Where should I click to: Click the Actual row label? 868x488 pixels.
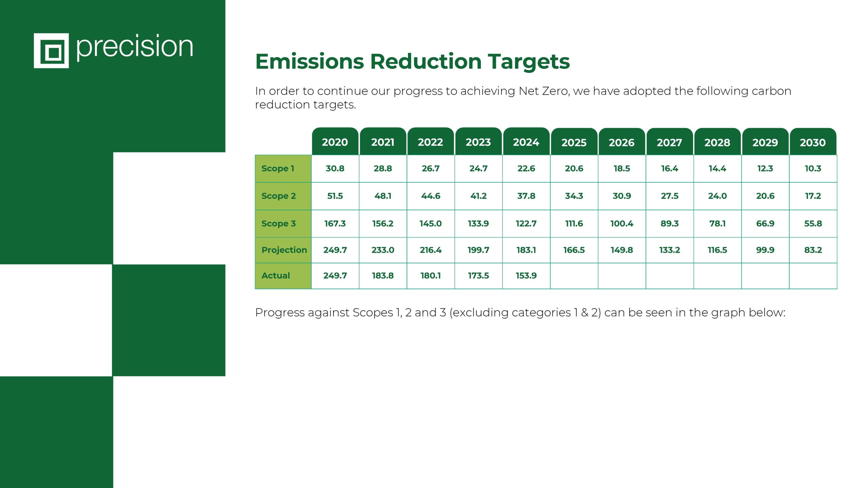pos(276,276)
